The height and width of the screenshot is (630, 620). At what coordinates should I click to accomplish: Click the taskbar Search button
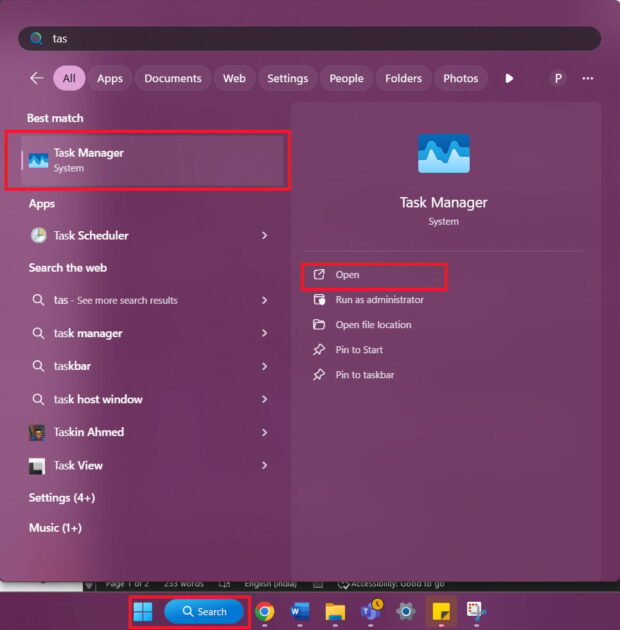click(x=204, y=612)
